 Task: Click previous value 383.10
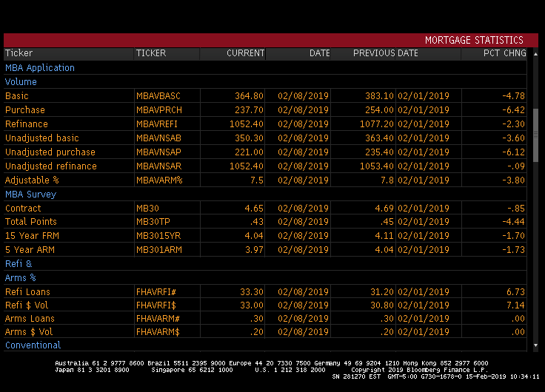[x=379, y=96]
